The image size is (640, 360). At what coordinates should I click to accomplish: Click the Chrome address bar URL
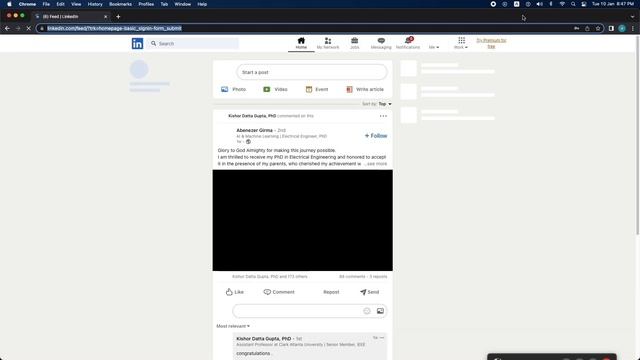click(114, 28)
